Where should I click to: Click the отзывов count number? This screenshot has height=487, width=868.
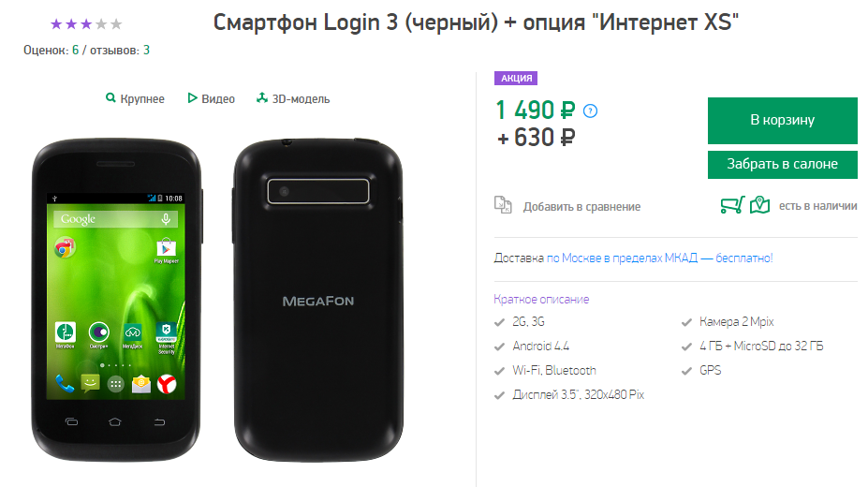(147, 50)
